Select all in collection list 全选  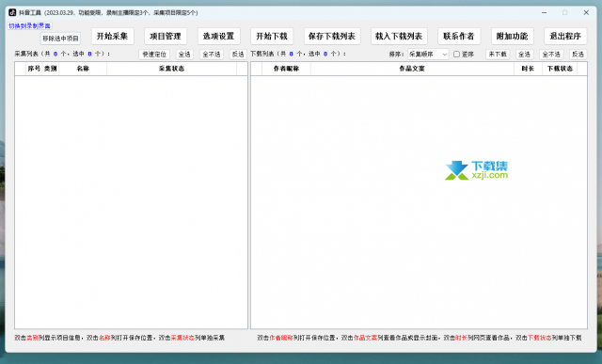pos(184,55)
